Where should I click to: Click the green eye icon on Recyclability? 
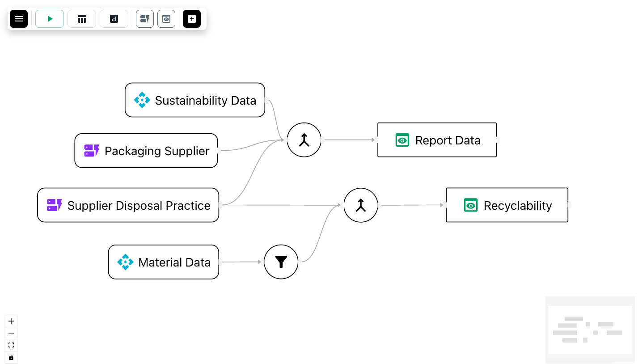click(471, 205)
